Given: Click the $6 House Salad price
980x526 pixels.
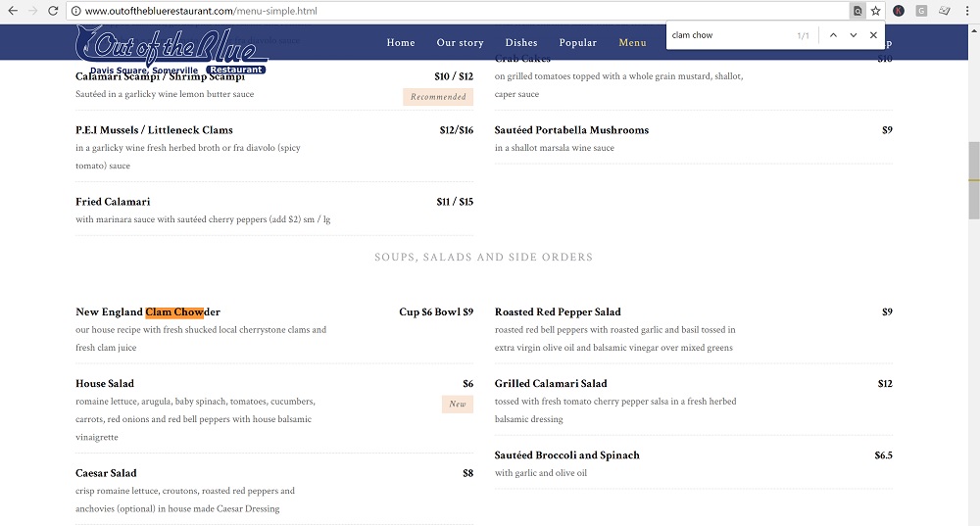Looking at the screenshot, I should point(467,384).
